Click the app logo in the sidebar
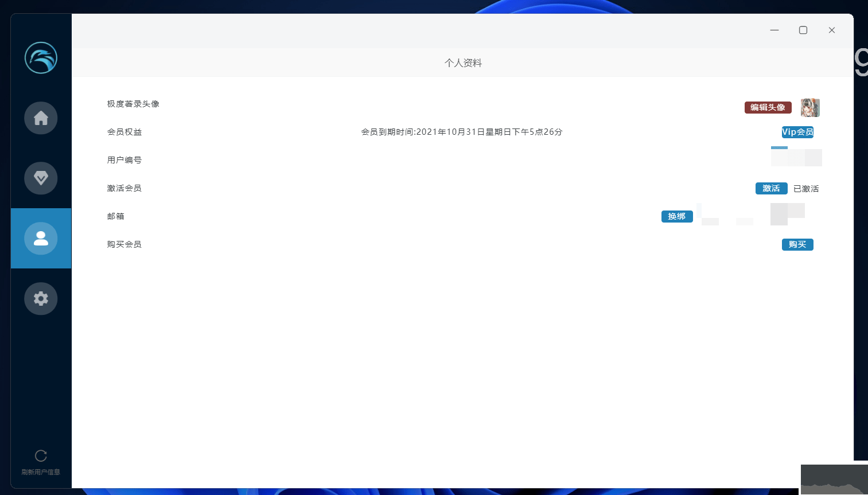The image size is (868, 495). point(41,58)
